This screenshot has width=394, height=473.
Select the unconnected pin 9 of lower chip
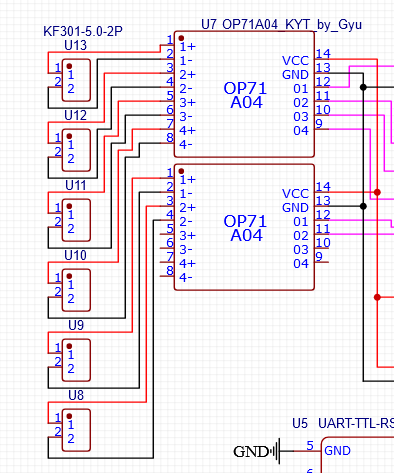(321, 259)
